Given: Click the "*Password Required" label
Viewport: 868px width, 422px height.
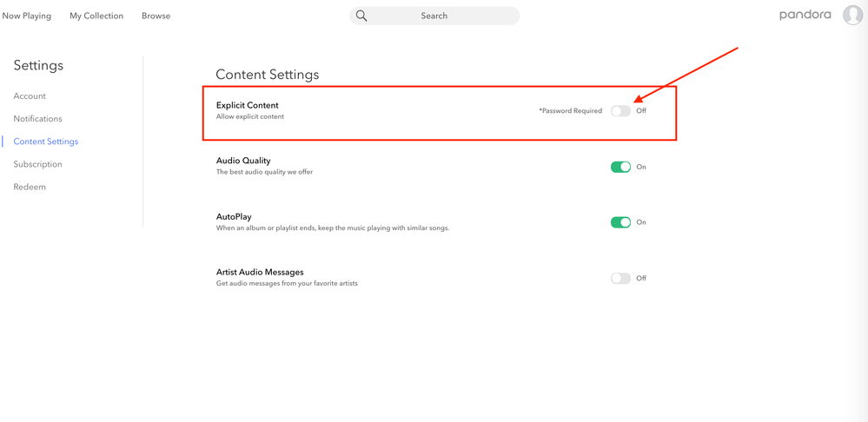Looking at the screenshot, I should (570, 111).
